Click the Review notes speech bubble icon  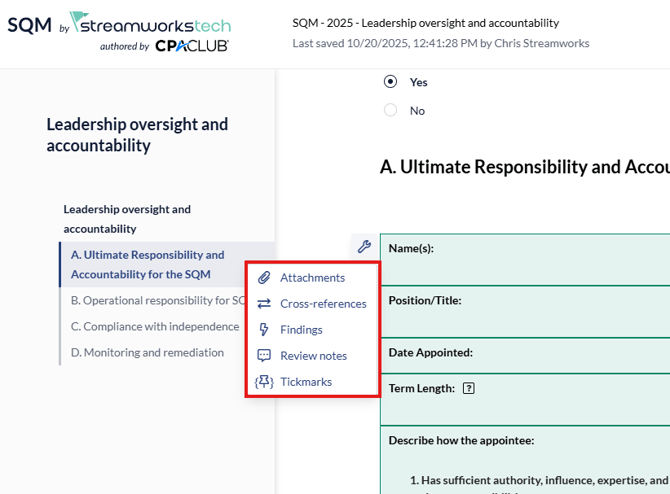[264, 356]
